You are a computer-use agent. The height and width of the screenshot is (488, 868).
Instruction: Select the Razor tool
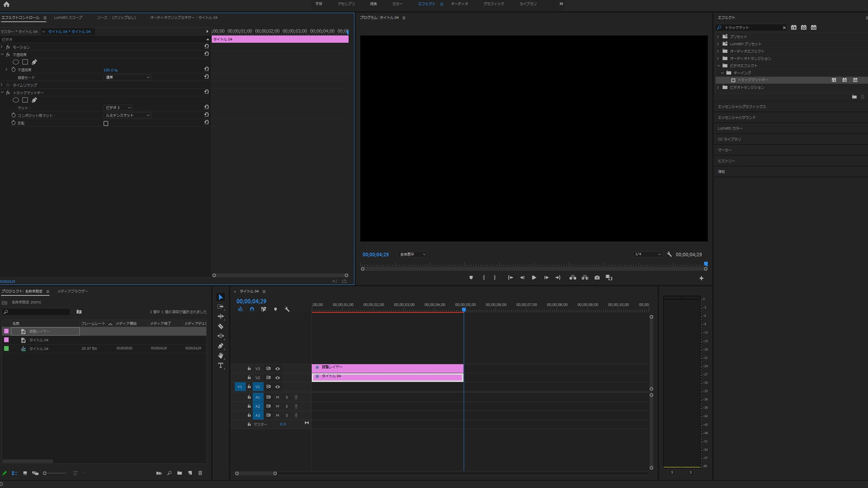click(x=221, y=326)
